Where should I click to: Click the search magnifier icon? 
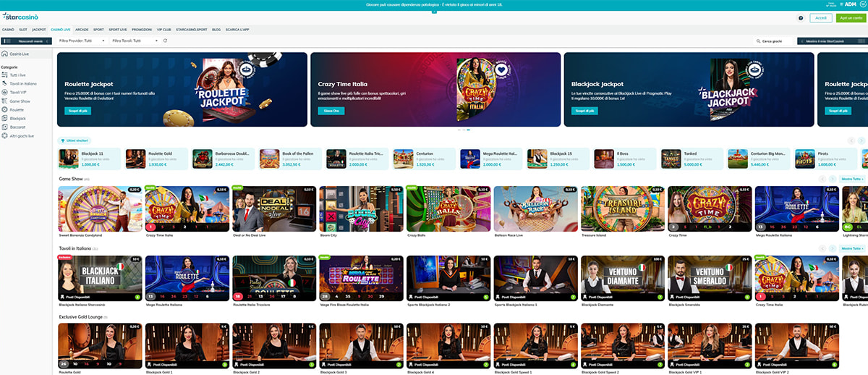point(759,41)
